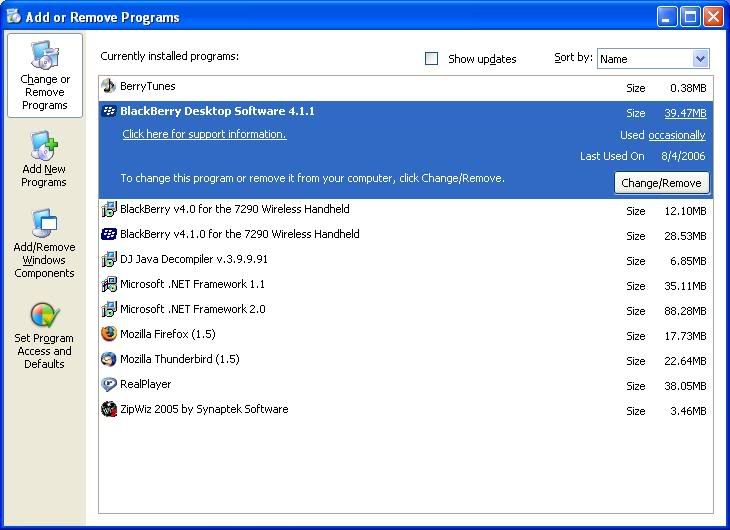Select Microsoft .NET Framework 2.0 entry
730x530 pixels.
(193, 309)
